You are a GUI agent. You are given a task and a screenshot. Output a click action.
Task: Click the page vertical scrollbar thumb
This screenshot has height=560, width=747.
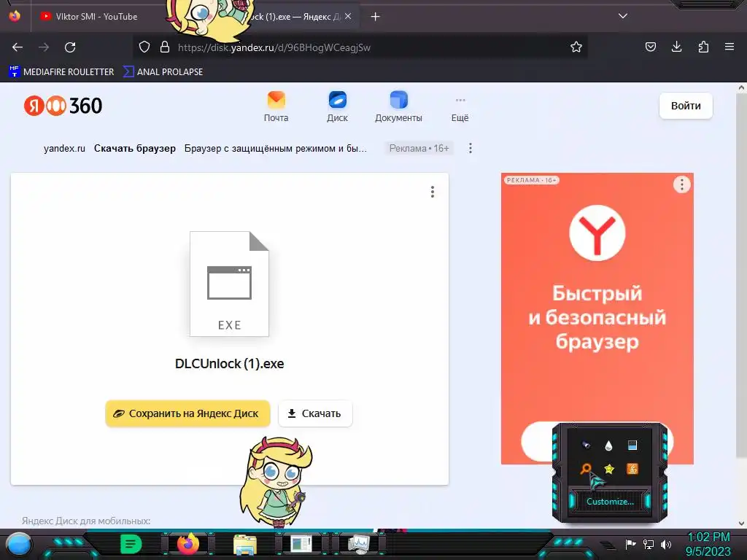[741, 274]
